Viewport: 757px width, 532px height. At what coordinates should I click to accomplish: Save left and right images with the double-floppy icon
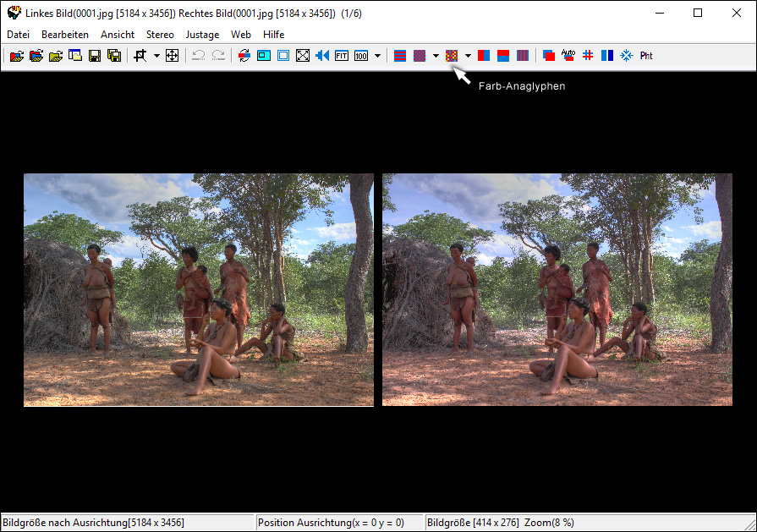click(114, 56)
